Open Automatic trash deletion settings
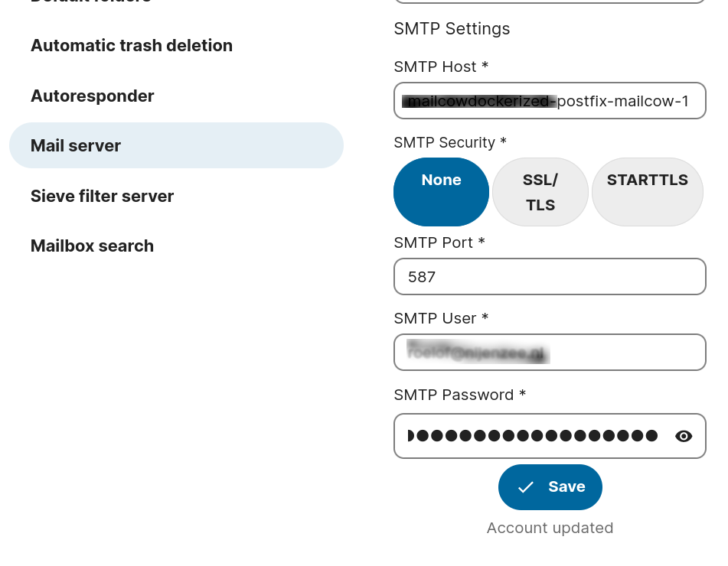728x566 pixels. 132,45
